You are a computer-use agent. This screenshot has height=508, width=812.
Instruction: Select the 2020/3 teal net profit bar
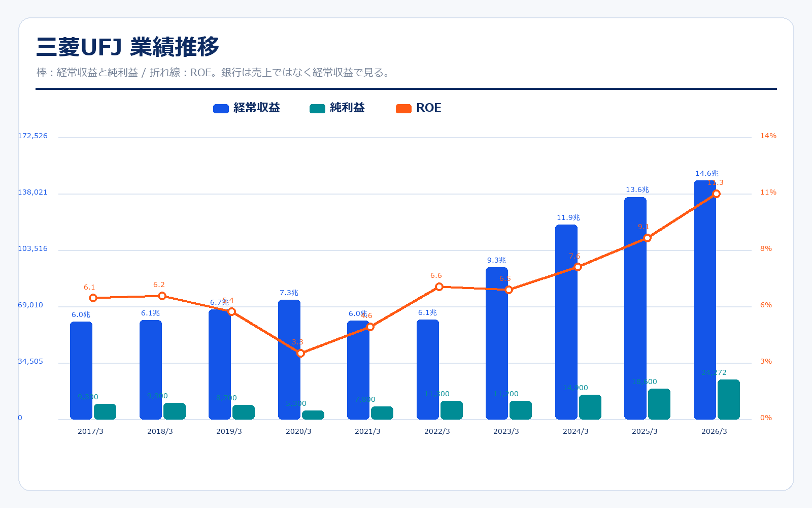tap(313, 415)
